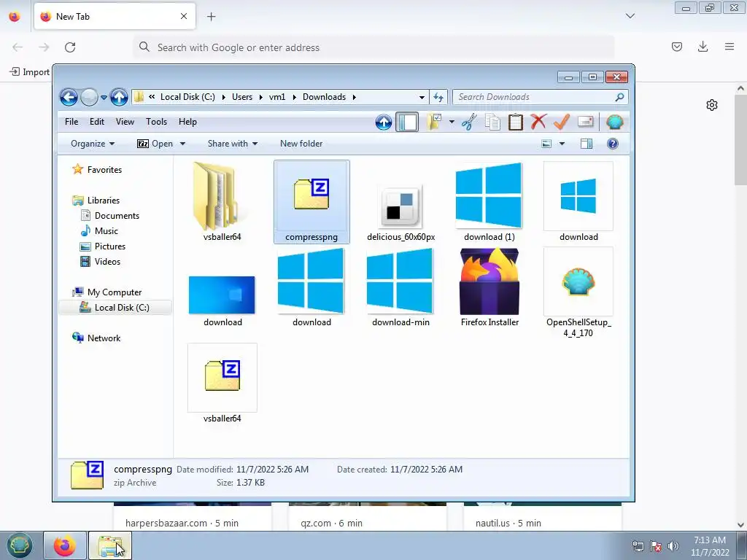Select the download (1) image file

click(x=489, y=202)
